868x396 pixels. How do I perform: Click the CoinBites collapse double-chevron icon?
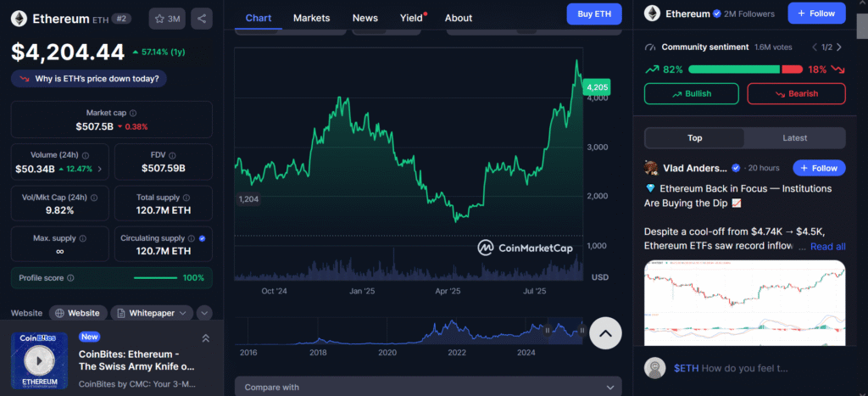[x=205, y=337]
